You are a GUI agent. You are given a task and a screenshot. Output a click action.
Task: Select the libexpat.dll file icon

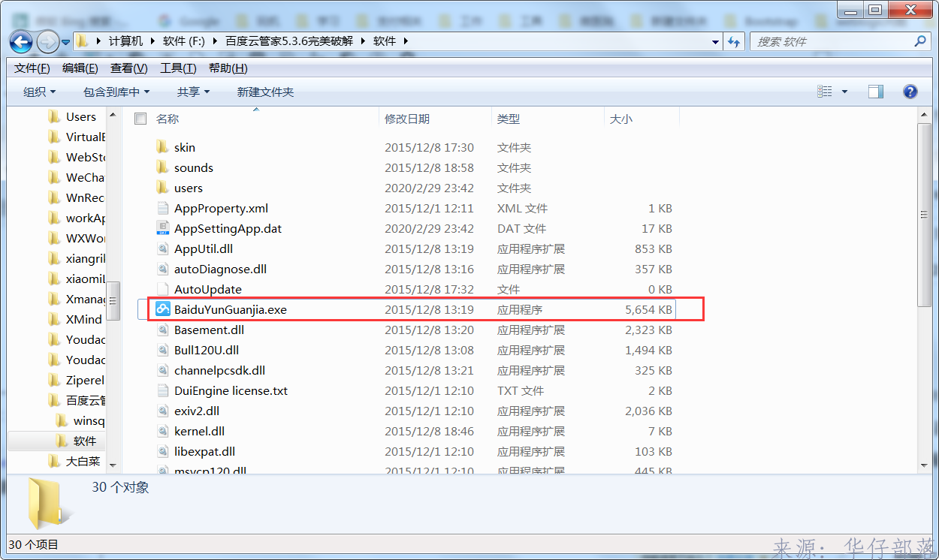pos(163,451)
